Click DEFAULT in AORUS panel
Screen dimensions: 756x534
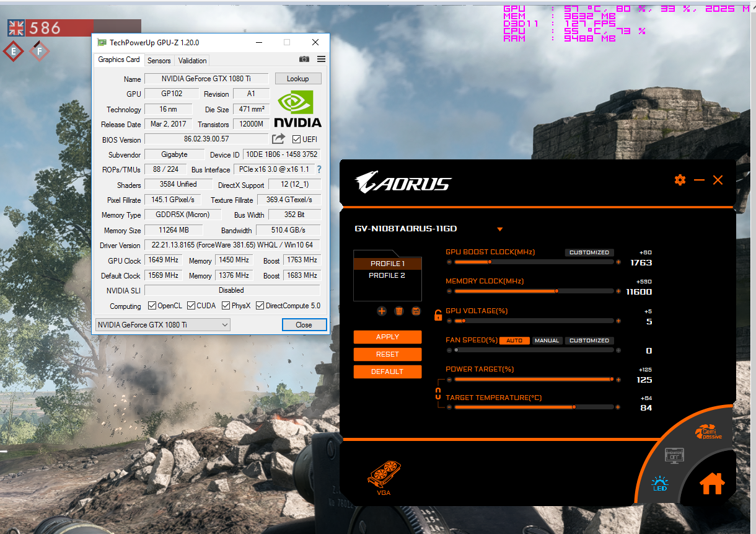(388, 372)
